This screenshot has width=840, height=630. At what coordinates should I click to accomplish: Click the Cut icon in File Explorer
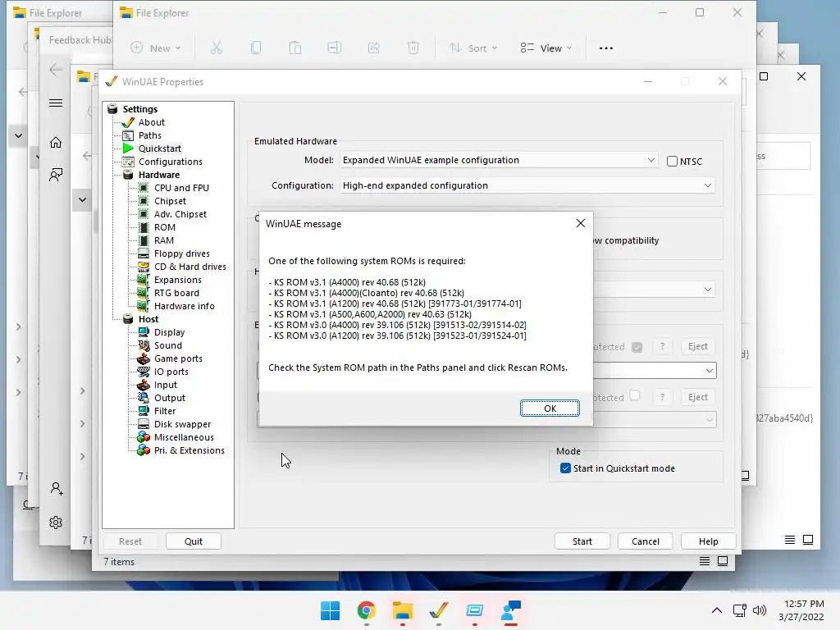[x=217, y=48]
